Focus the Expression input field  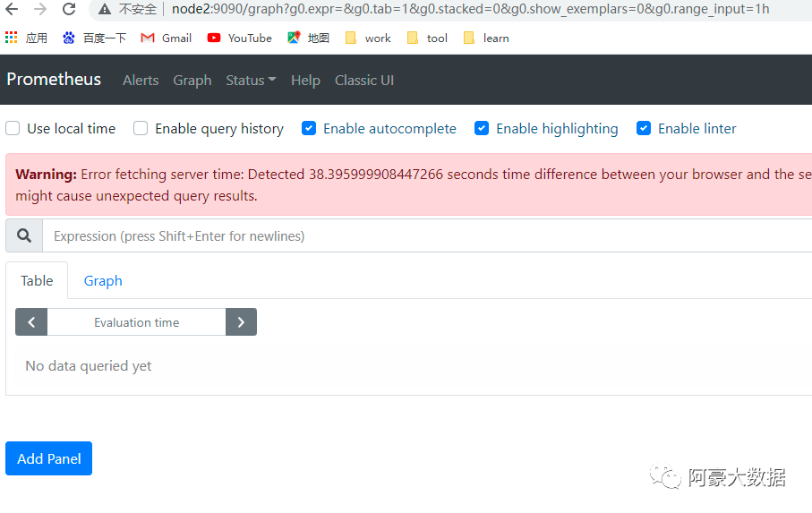pos(427,235)
